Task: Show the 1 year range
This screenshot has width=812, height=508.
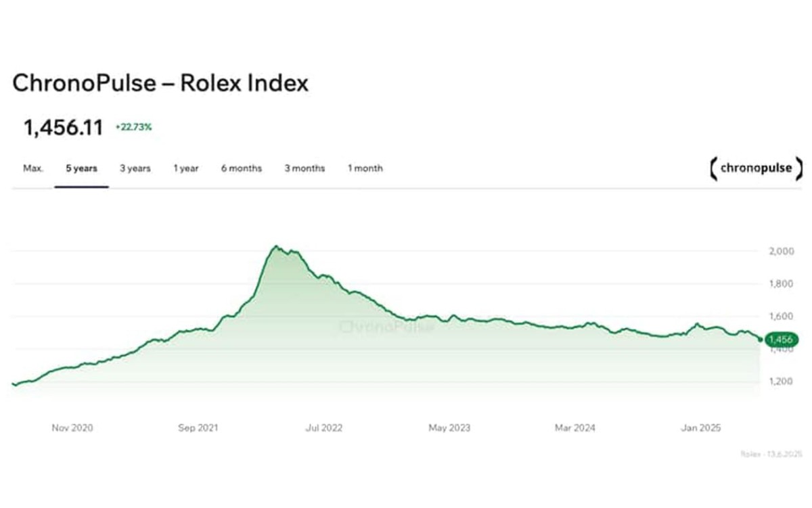Action: [185, 168]
